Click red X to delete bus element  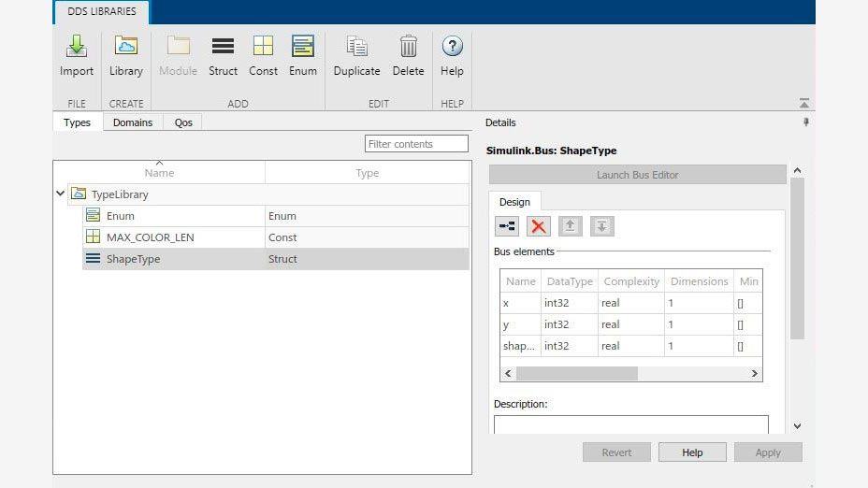tap(539, 225)
